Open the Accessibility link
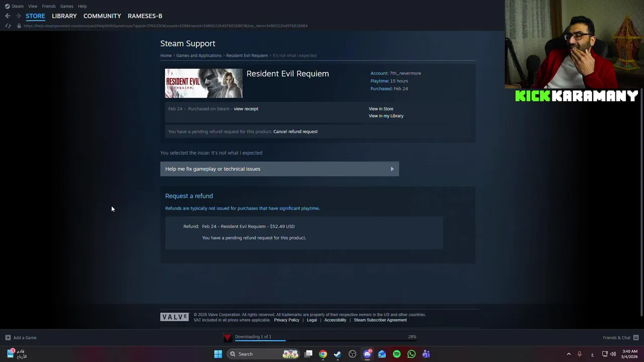The width and height of the screenshot is (644, 362). tap(335, 320)
